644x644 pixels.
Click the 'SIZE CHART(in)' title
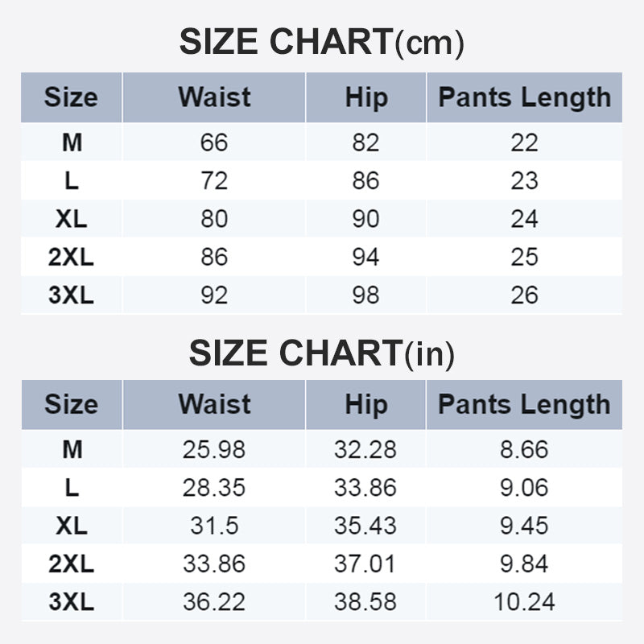click(321, 353)
